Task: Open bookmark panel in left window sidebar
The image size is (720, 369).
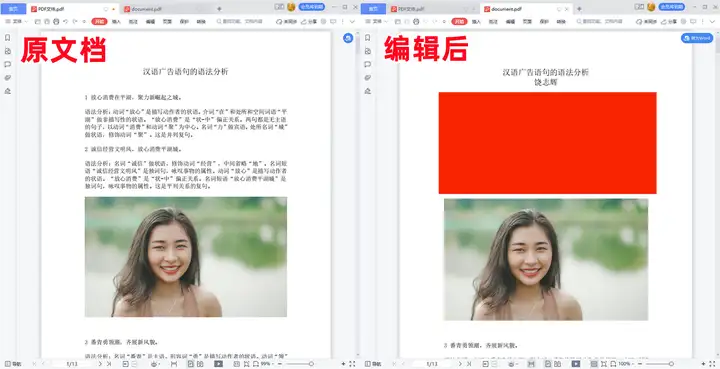Action: pos(7,38)
